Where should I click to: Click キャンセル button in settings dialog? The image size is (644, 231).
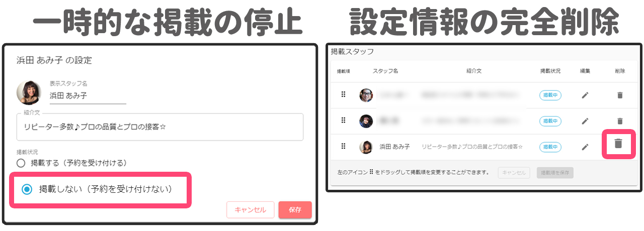(x=250, y=210)
